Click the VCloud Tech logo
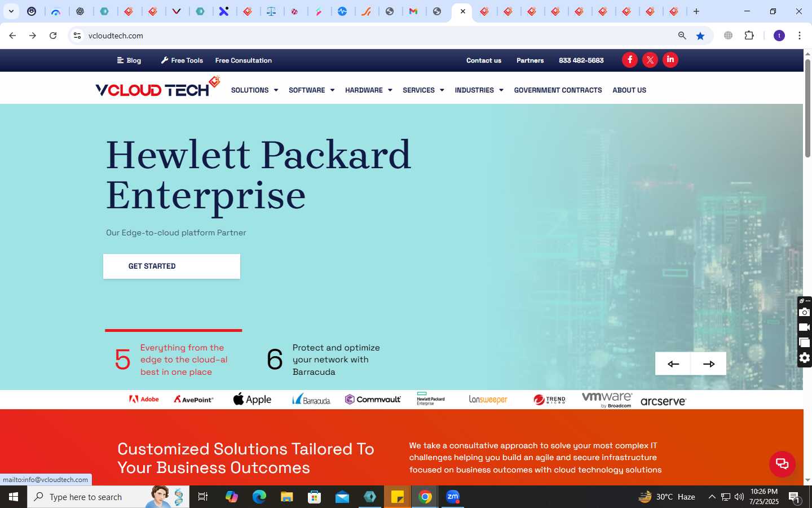This screenshot has width=812, height=508. (157, 87)
